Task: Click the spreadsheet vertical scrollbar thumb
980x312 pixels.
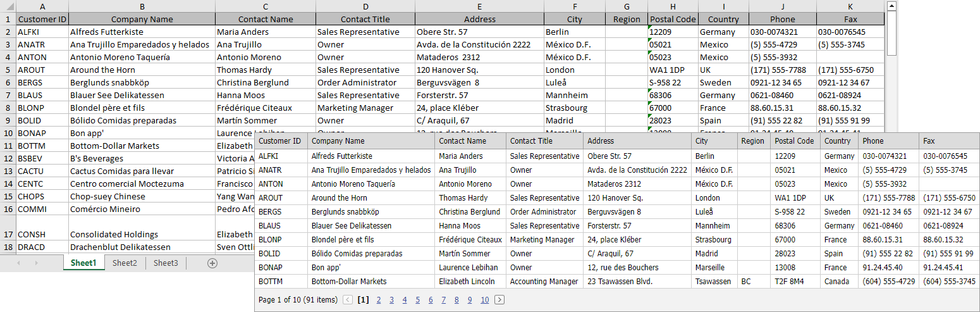Action: 891,34
